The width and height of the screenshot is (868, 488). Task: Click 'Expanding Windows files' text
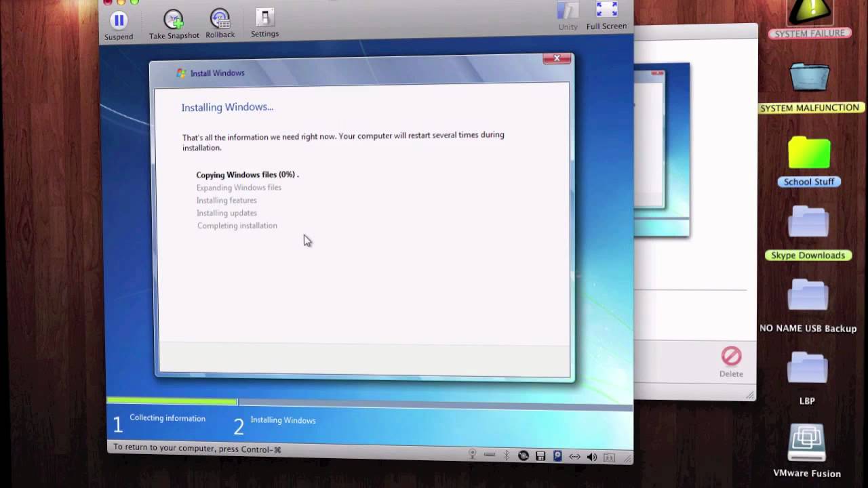pos(239,188)
